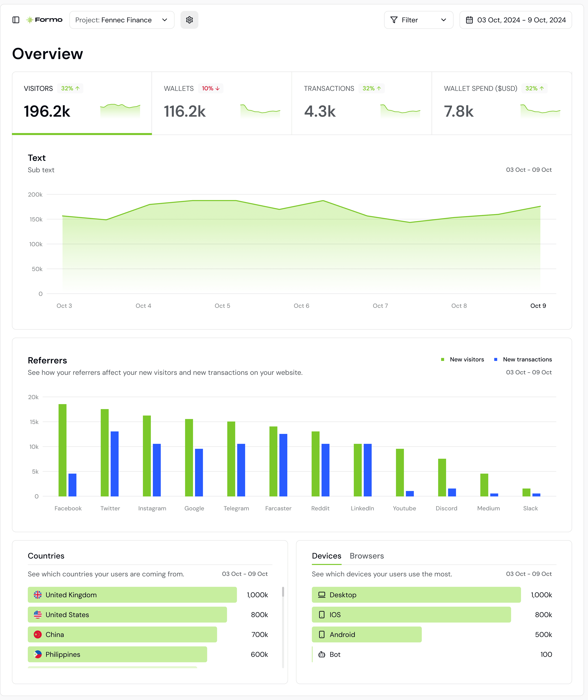Click the 116.2k wallets value
The height and width of the screenshot is (700, 588).
click(x=185, y=111)
